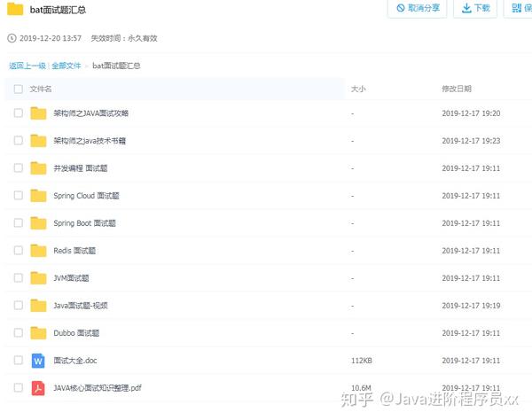Viewport: 532px width, 420px height.
Task: Open the JVM面试题 folder name
Action: (71, 278)
